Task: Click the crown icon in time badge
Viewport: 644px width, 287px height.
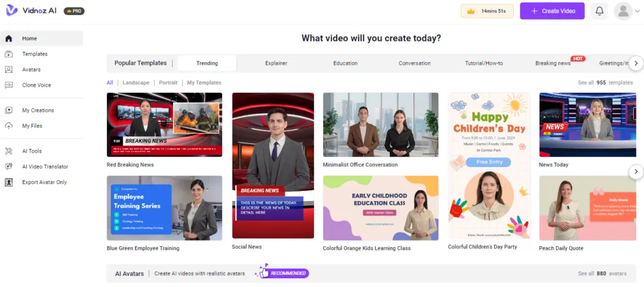Action: (471, 11)
